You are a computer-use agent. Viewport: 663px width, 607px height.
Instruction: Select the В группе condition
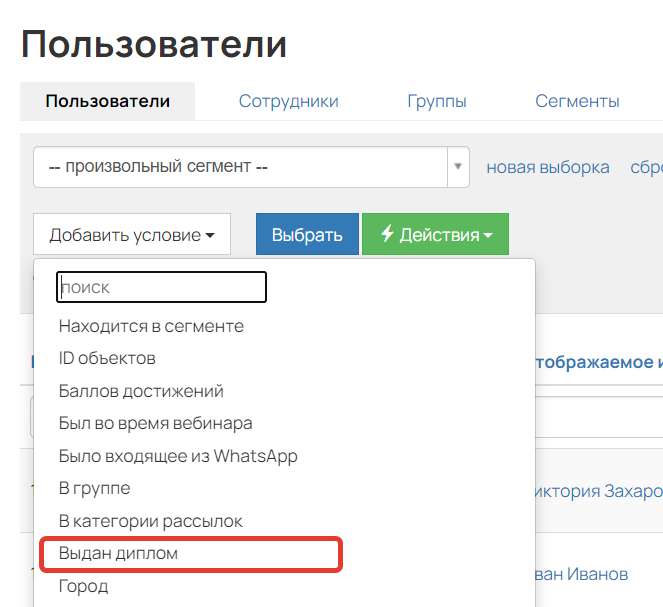point(94,488)
